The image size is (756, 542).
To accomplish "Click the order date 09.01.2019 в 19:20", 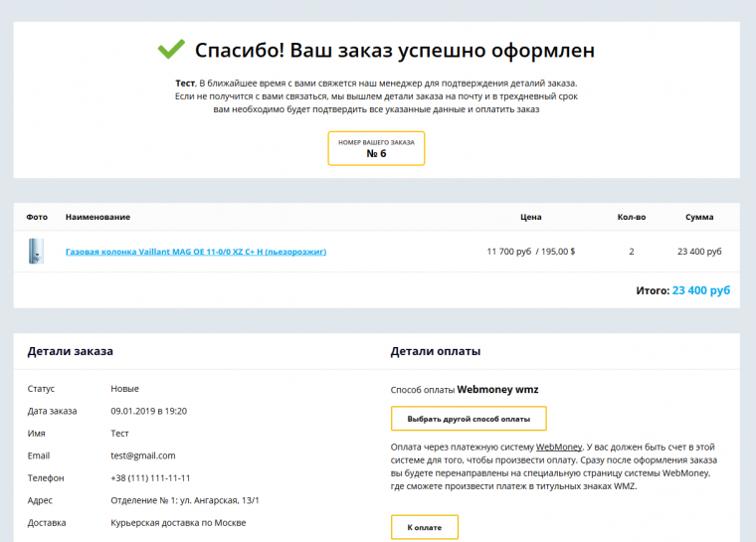I will click(x=149, y=411).
